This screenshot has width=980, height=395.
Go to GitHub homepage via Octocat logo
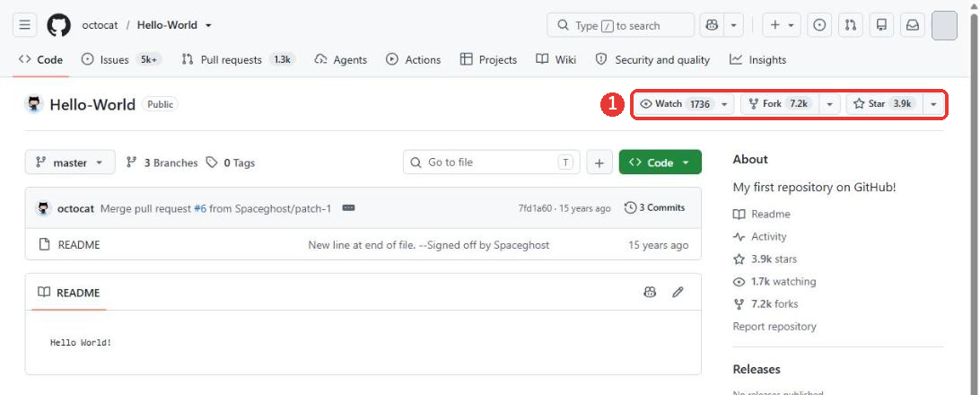(58, 26)
